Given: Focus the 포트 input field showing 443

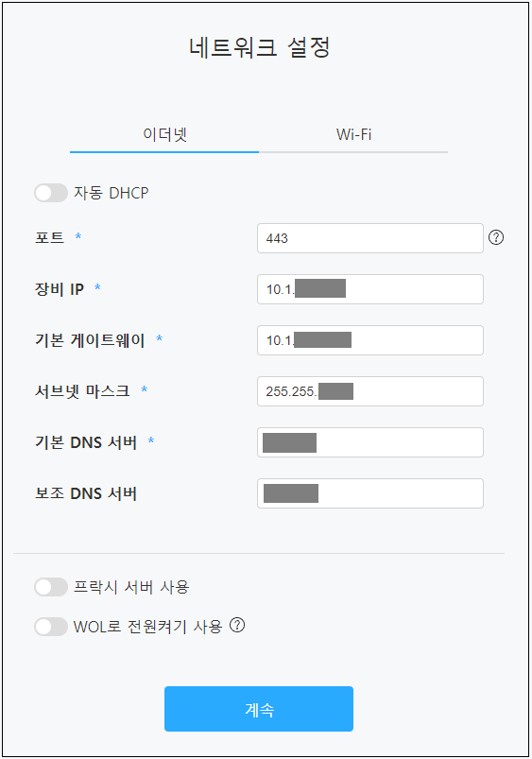Looking at the screenshot, I should 370,238.
